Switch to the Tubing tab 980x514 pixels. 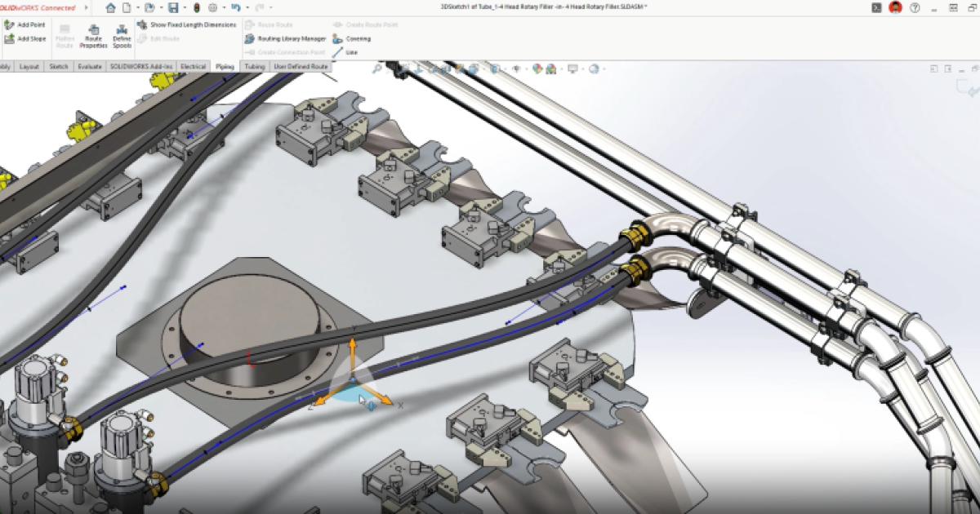pyautogui.click(x=254, y=65)
